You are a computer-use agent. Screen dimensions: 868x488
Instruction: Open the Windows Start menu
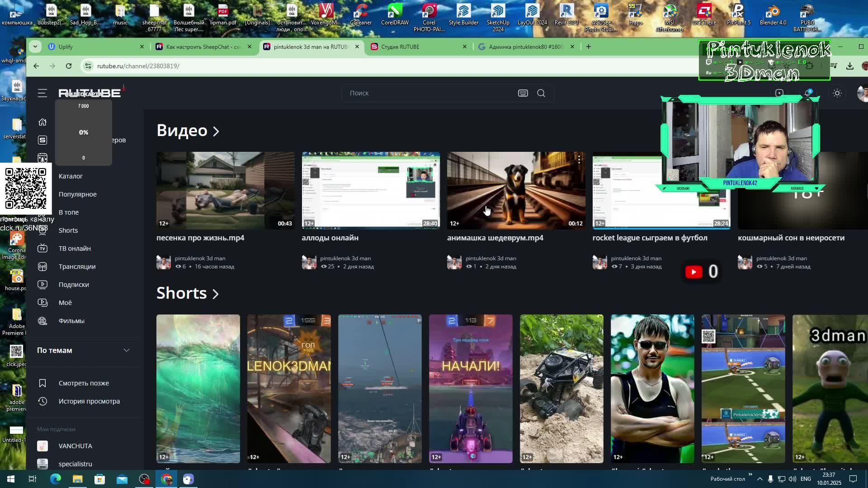tap(10, 479)
